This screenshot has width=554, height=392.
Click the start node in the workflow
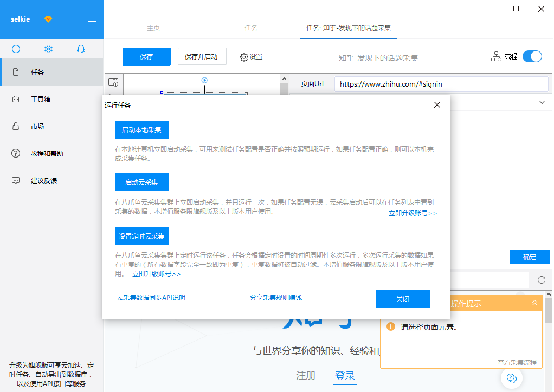pos(204,80)
